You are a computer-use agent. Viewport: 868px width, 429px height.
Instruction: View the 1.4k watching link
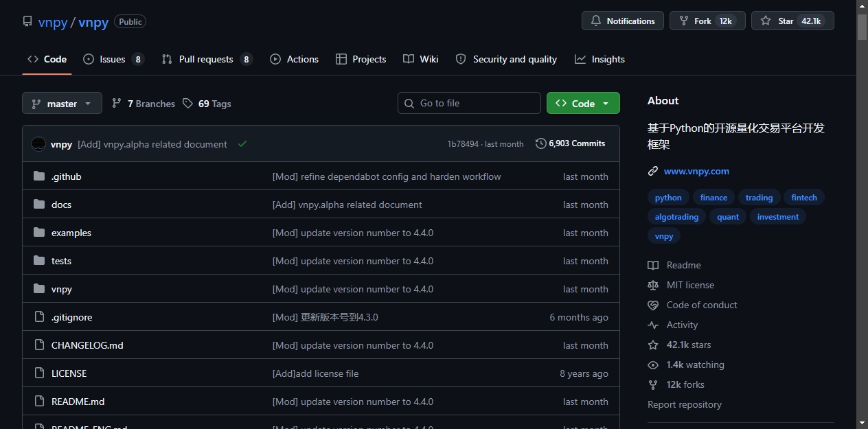[x=686, y=364]
